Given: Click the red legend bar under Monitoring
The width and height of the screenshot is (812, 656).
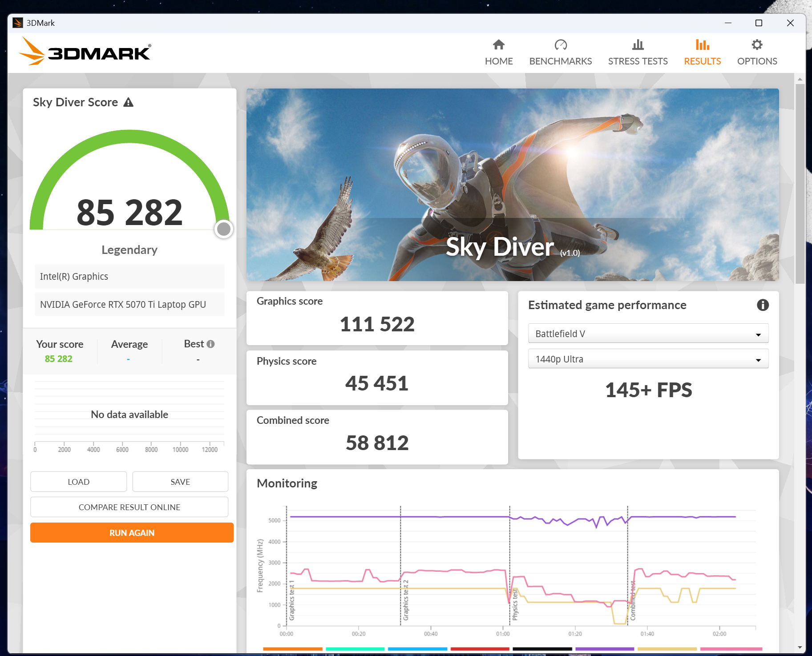Looking at the screenshot, I should tap(480, 649).
